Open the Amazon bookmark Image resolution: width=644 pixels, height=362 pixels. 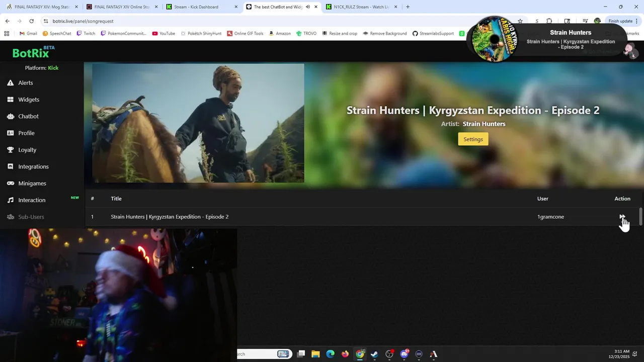(x=280, y=34)
